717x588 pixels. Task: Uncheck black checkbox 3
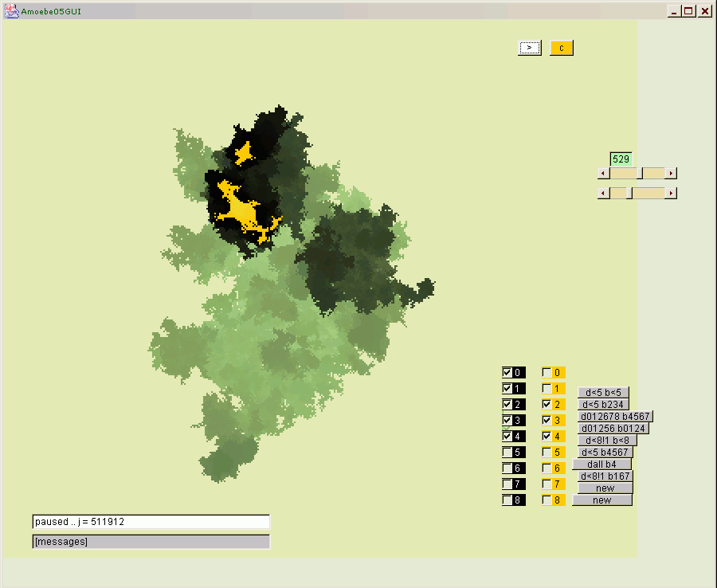click(x=507, y=420)
